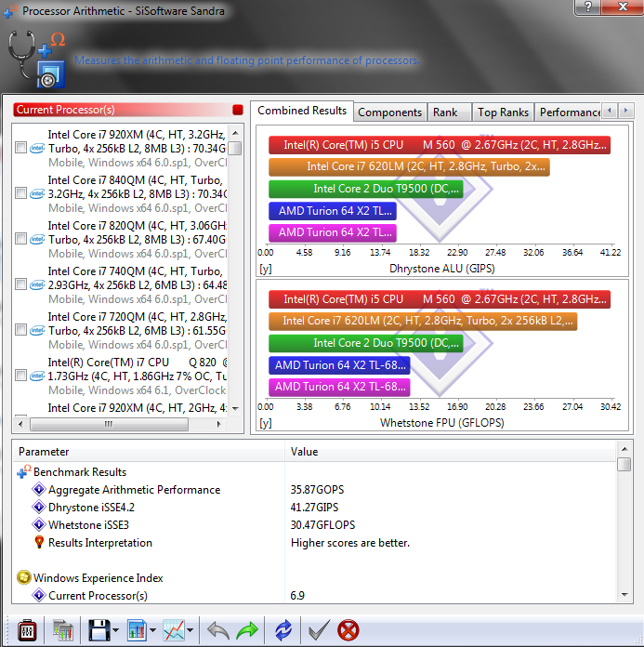Screen dimensions: 644x647
Task: Click the red Core i5 M 560 Dhrystone bar
Action: click(440, 145)
